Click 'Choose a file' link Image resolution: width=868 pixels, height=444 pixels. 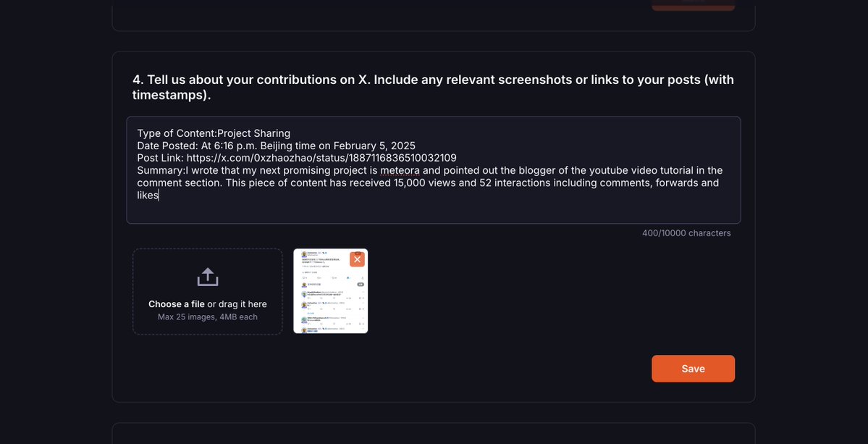point(177,304)
